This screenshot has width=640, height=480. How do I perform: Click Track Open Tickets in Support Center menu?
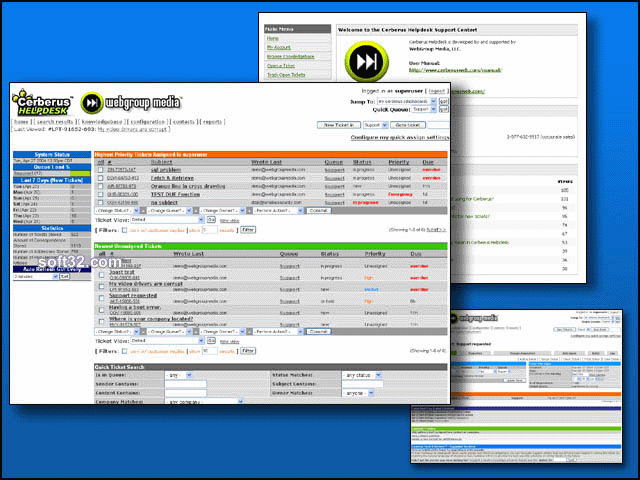click(x=286, y=75)
